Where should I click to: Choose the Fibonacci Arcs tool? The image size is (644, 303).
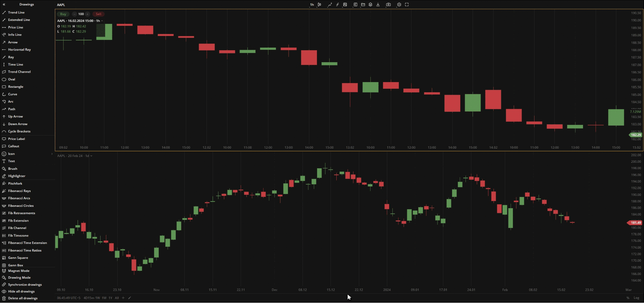point(19,198)
